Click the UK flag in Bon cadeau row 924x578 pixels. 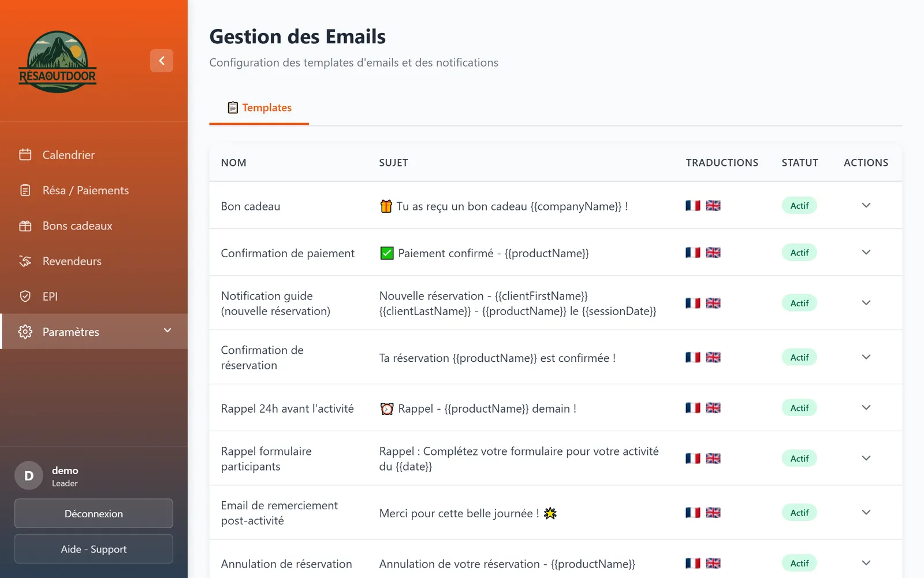[x=713, y=205]
